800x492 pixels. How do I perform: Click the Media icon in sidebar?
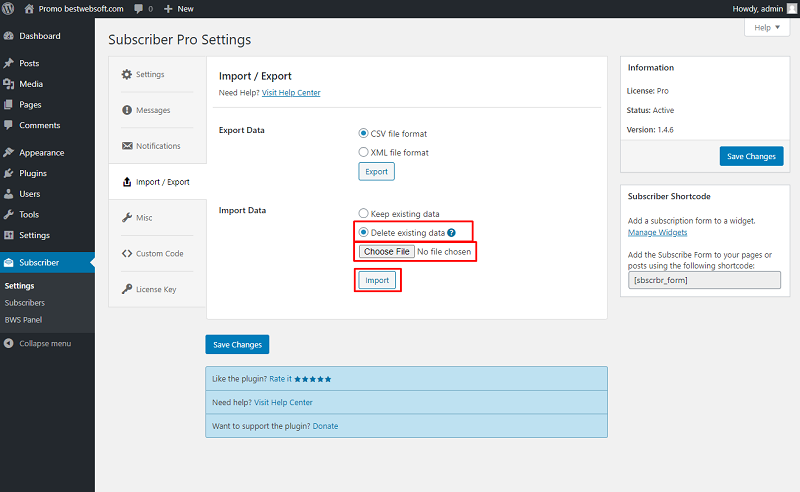coord(9,84)
